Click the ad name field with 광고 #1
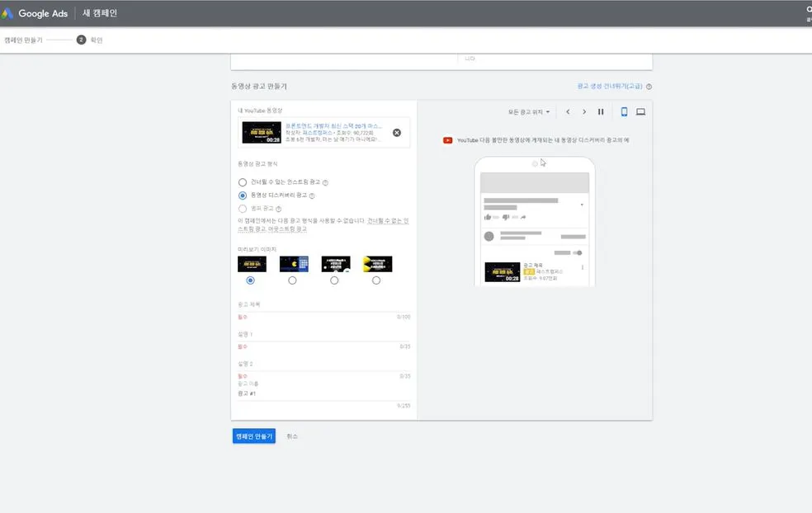Screen dimensions: 812x513 pyautogui.click(x=323, y=394)
